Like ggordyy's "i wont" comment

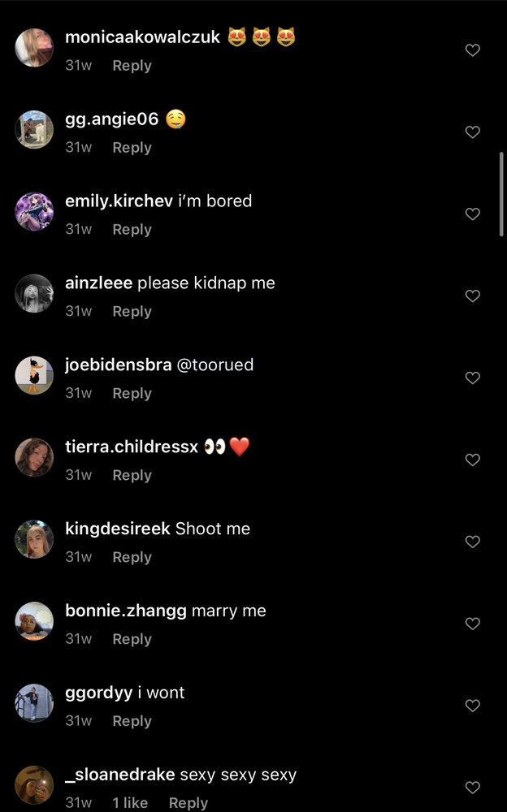(x=472, y=706)
